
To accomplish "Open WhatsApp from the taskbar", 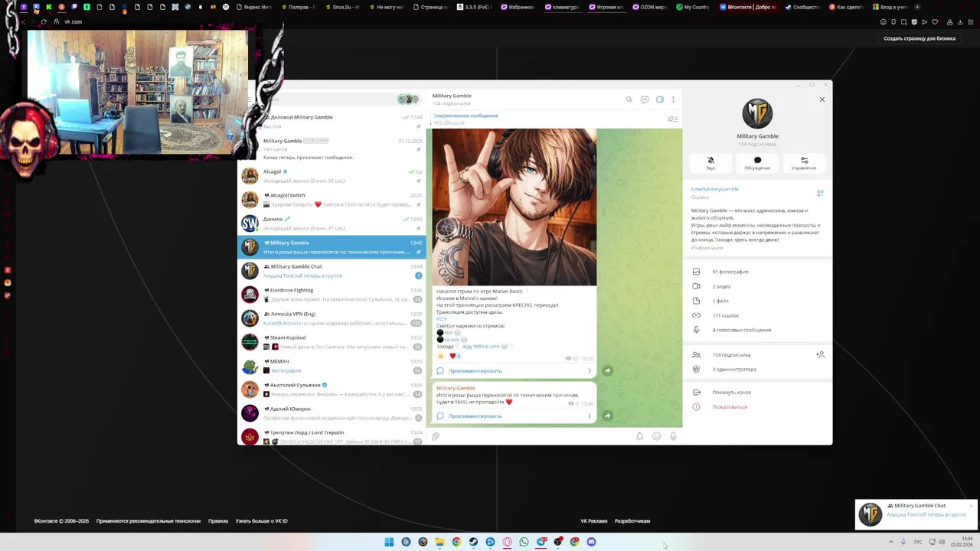I will tap(524, 542).
